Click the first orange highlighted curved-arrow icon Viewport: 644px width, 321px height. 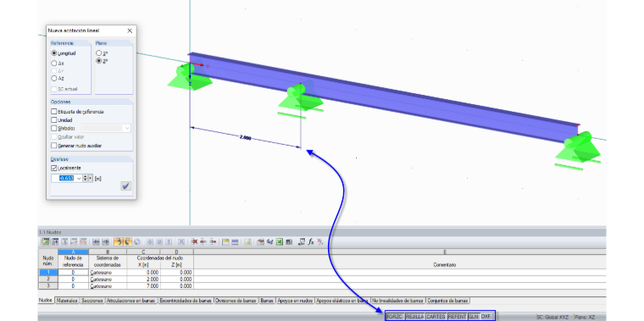pos(118,241)
